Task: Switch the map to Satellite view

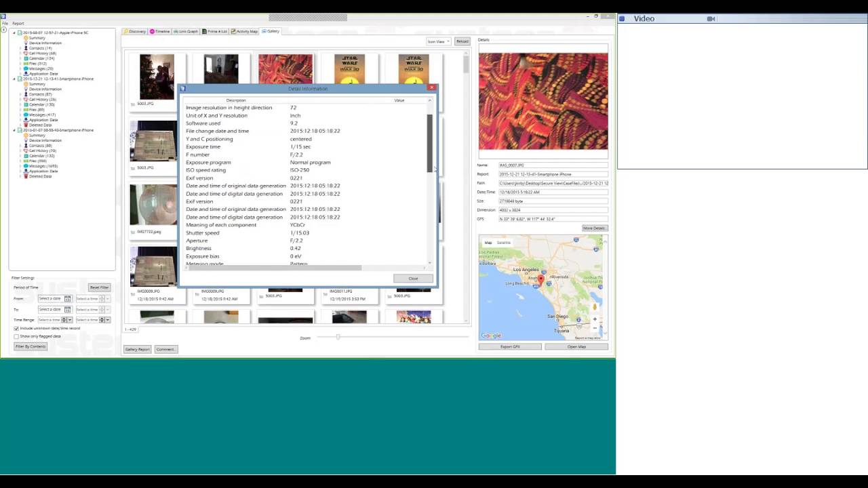Action: [503, 243]
